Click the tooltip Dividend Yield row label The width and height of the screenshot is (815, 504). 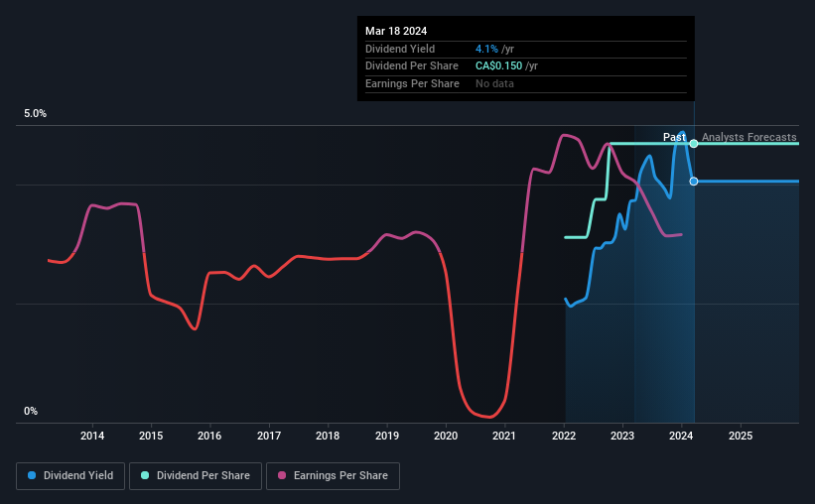[x=400, y=49]
